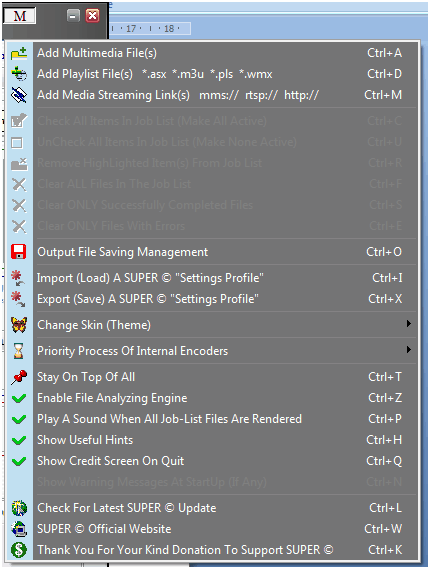Click the red floppy disk save icon
This screenshot has height=569, width=430.
tap(19, 252)
